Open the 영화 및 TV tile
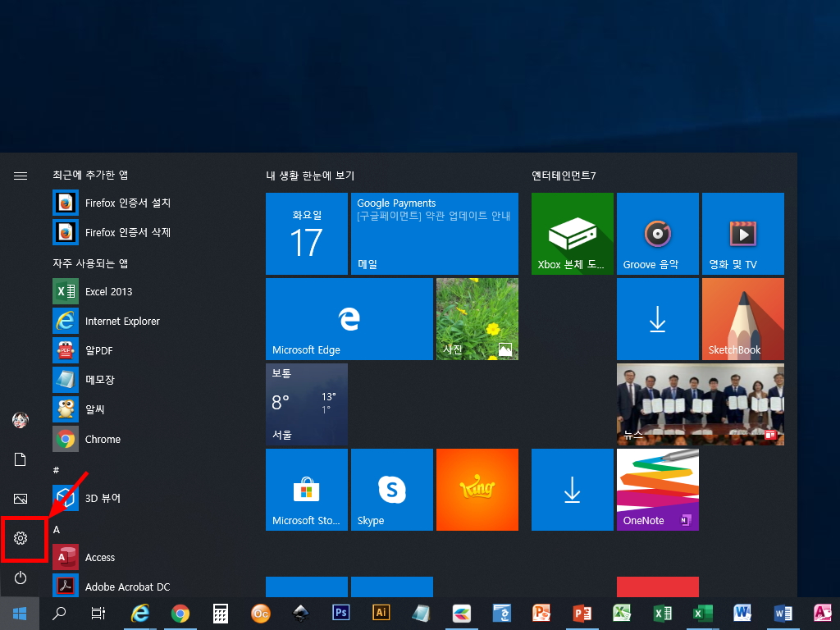Screen dimensions: 840x630 pos(743,234)
